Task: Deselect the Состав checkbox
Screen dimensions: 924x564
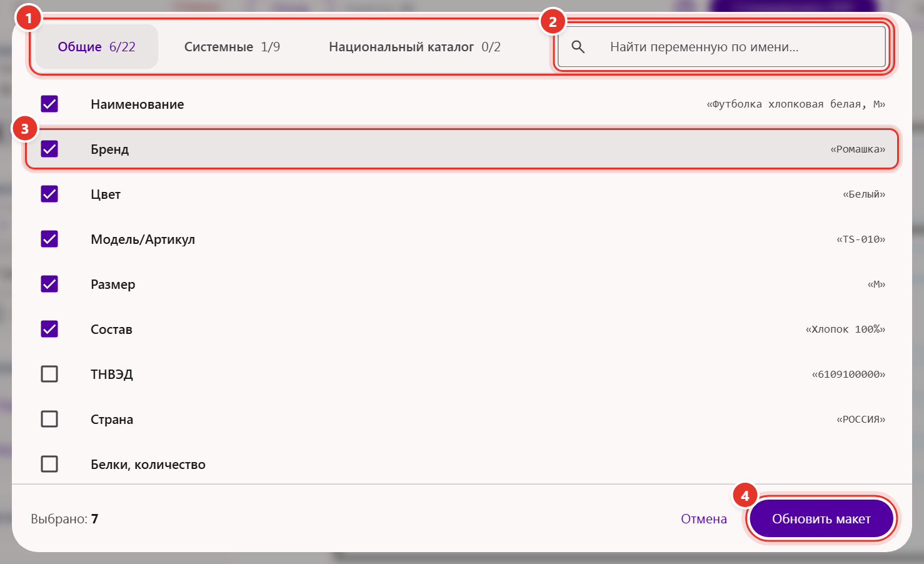Action: [x=49, y=329]
